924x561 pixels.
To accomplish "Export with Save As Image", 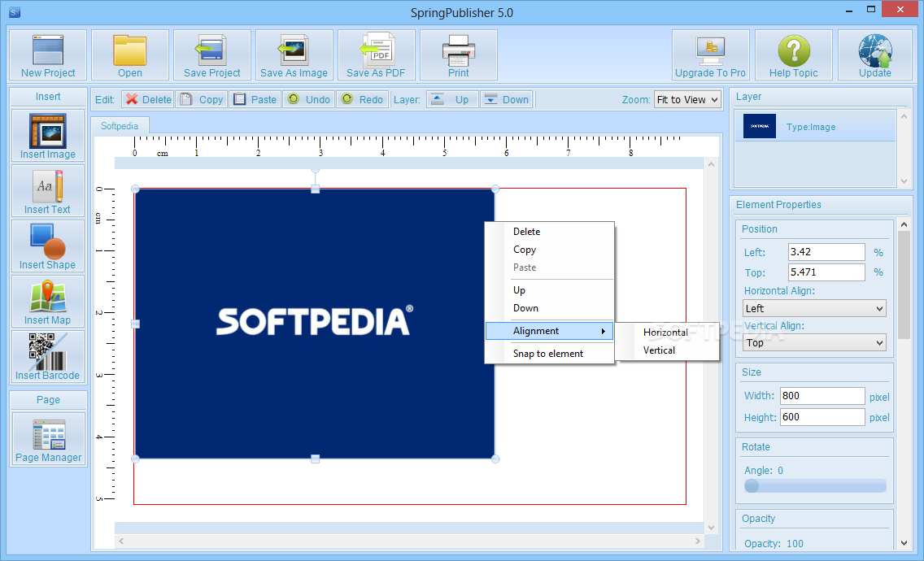I will pos(294,55).
